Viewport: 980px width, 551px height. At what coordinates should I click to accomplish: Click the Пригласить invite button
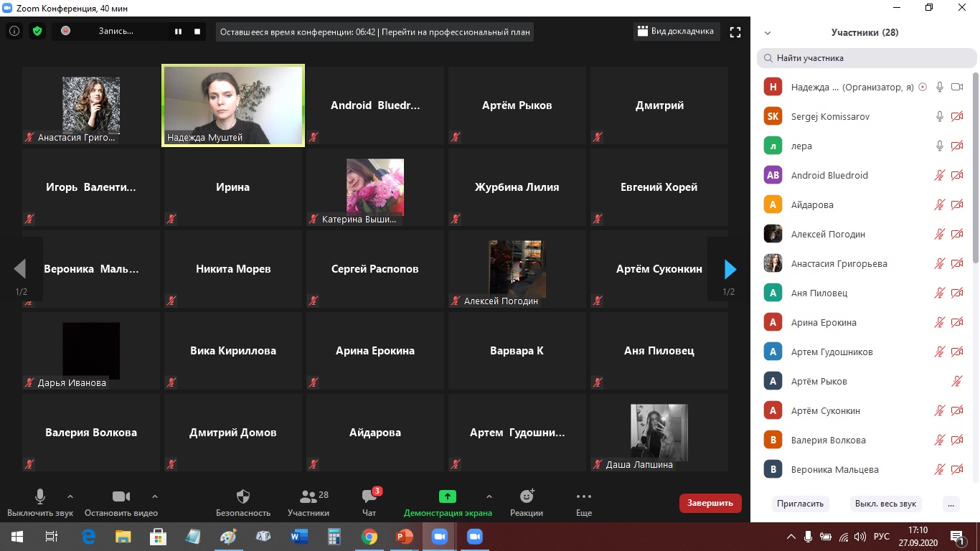800,504
